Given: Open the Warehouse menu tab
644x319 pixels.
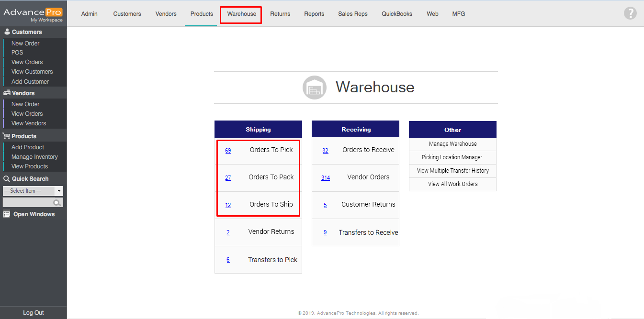Looking at the screenshot, I should (241, 14).
